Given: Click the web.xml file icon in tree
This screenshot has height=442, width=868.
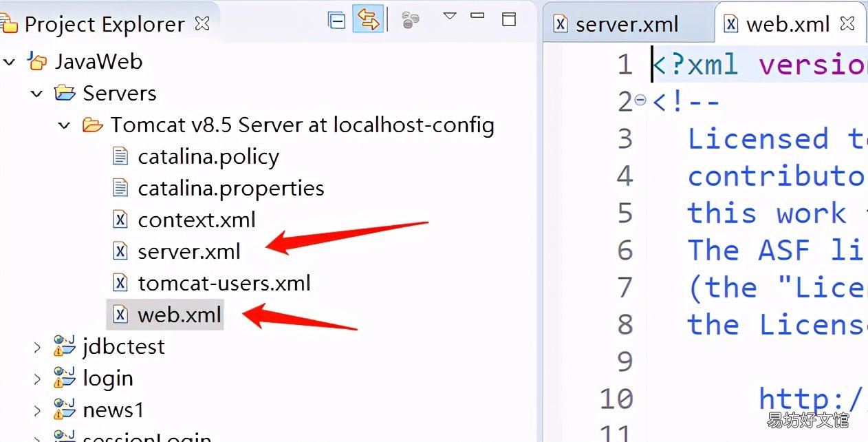Looking at the screenshot, I should click(x=120, y=315).
